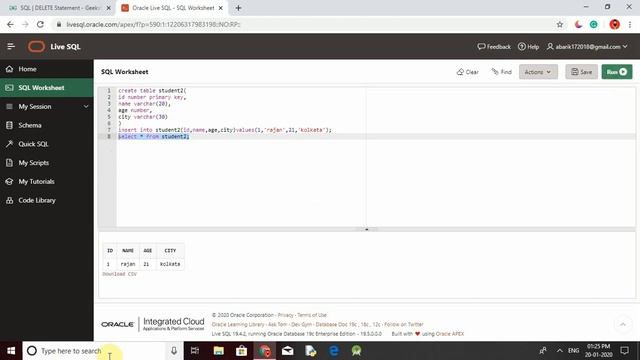Bookmark this page with star icon
This screenshot has width=640, height=360.
coord(560,24)
